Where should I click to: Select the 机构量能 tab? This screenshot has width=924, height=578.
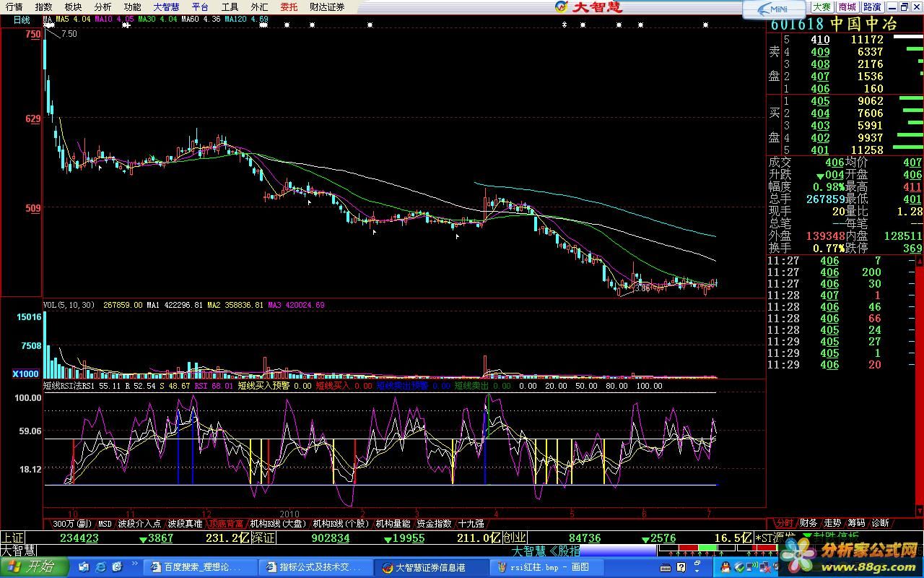[x=393, y=523]
